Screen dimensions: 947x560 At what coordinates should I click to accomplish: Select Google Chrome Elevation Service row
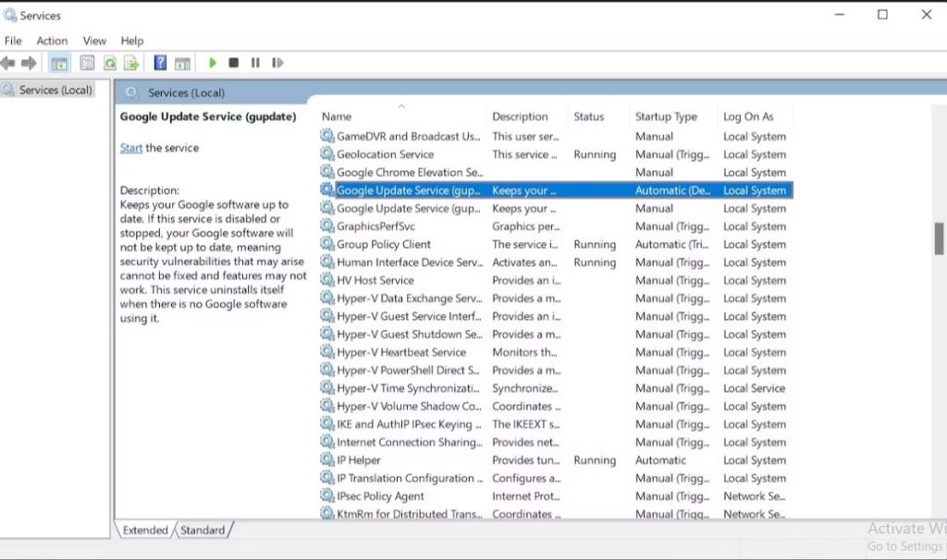click(556, 173)
